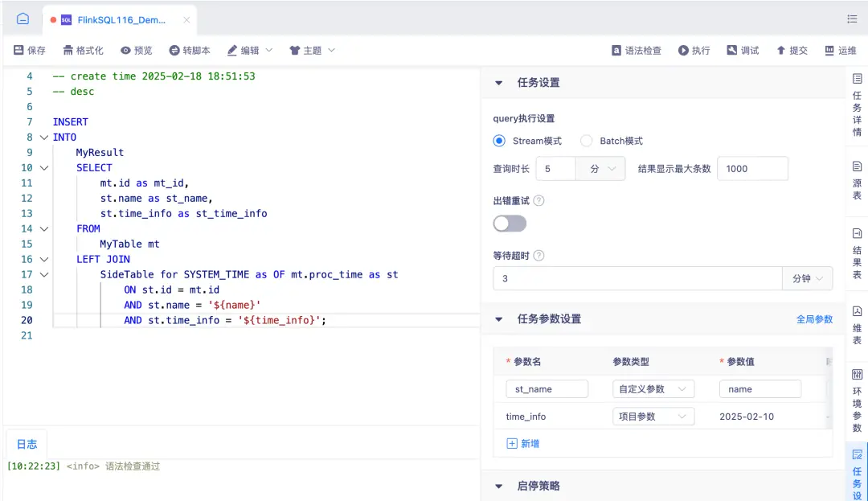Viewport: 868px width, 501px height.
Task: Open 全局参数 link
Action: point(814,319)
